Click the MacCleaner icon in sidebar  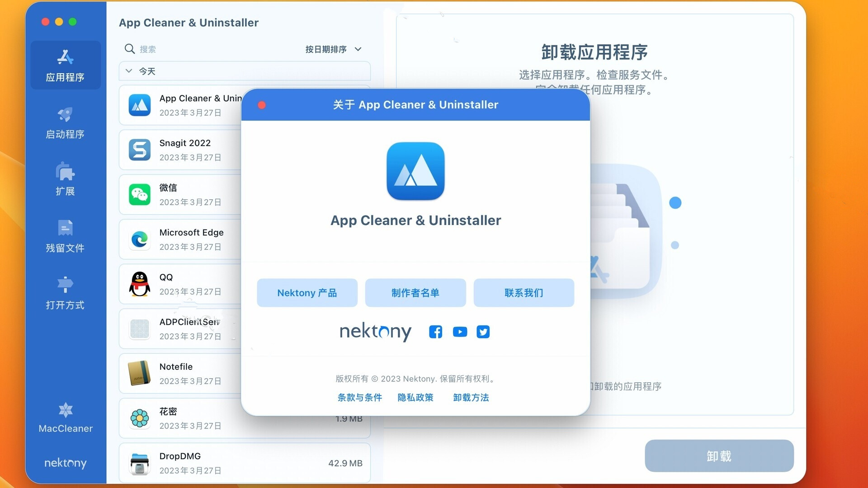[x=66, y=410]
